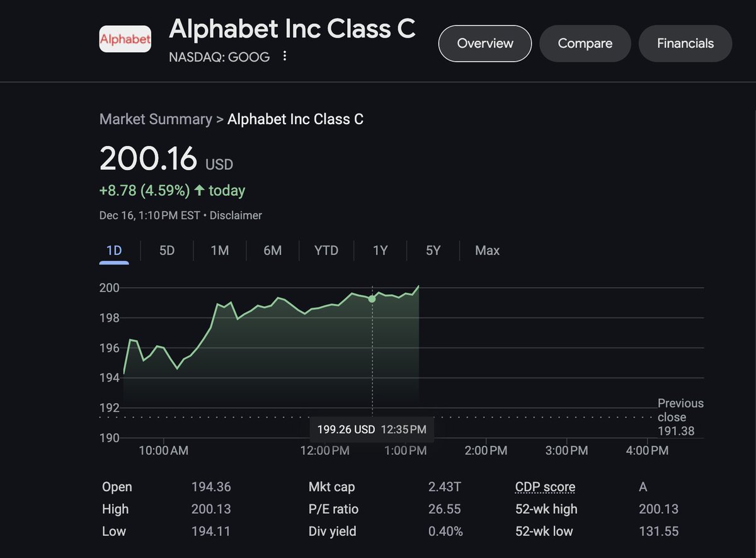Click the P/E ratio value 26.55
This screenshot has width=756, height=558.
click(x=445, y=509)
